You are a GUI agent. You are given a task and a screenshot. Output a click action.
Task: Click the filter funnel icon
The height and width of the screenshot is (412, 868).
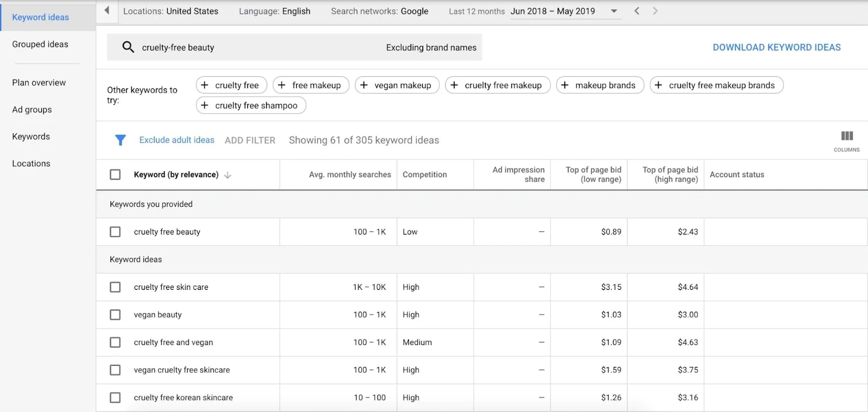coord(120,140)
